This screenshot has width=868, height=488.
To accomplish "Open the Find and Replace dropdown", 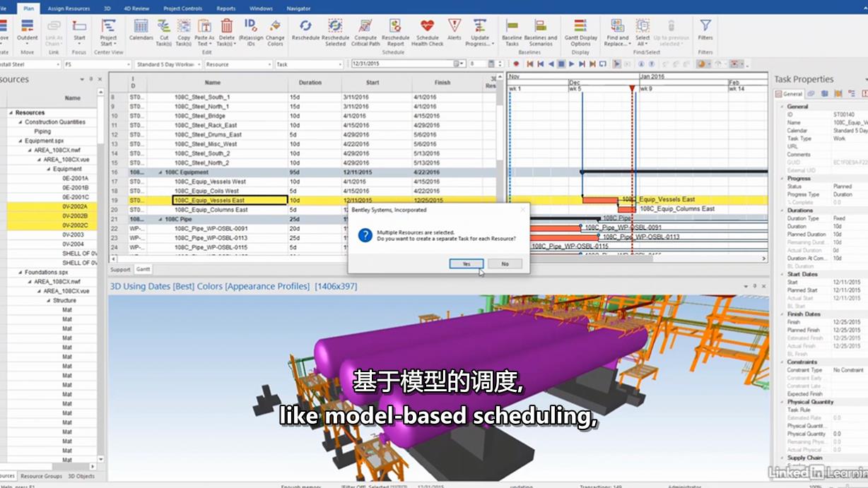I will (617, 44).
